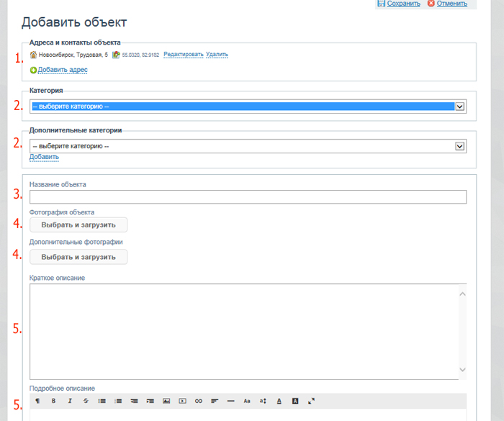Click the Отменить link at the top
504x421 pixels.
click(x=451, y=4)
